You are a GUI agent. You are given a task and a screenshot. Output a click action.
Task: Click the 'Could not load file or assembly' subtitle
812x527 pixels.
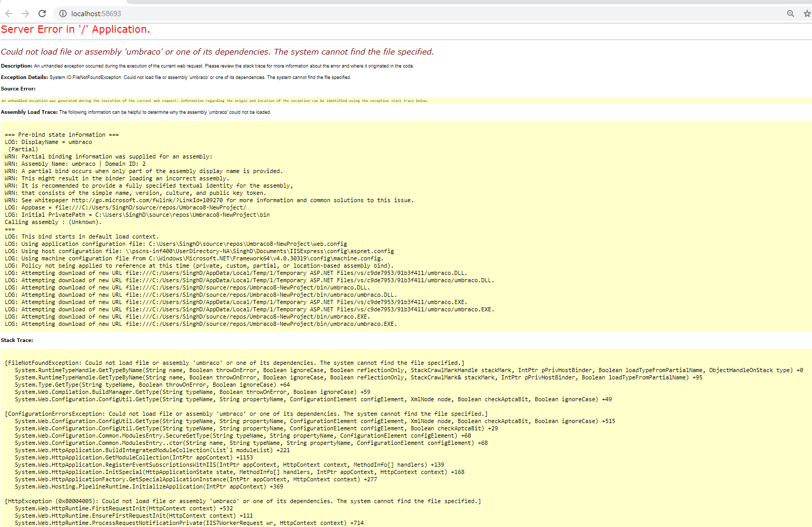tap(217, 52)
